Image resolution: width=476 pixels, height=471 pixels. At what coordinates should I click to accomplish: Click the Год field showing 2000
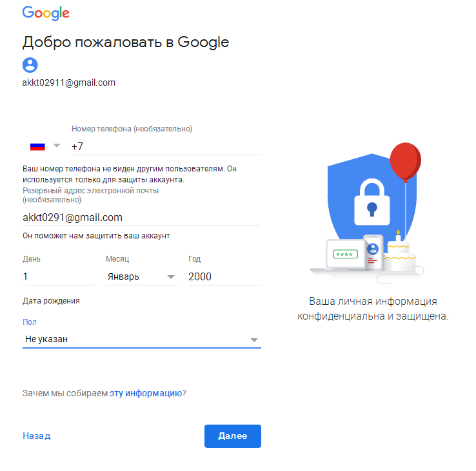click(224, 276)
